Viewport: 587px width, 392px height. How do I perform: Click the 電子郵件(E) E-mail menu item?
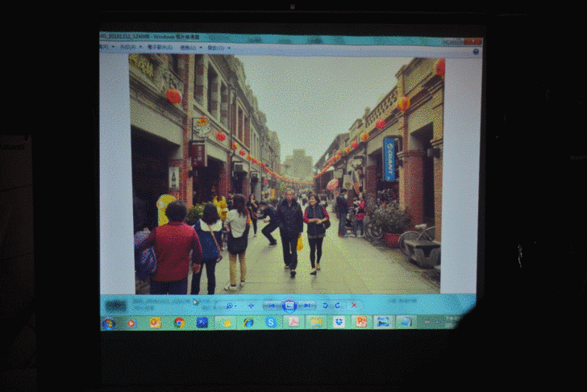click(x=160, y=48)
